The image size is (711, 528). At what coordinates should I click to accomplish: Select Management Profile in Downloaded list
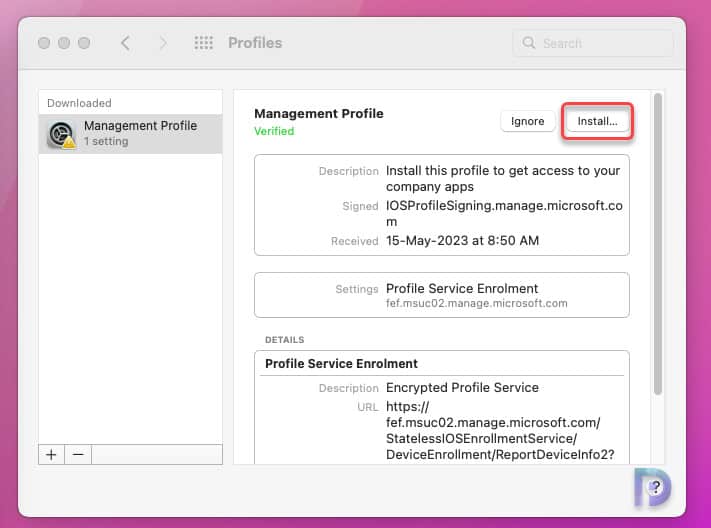coord(131,134)
